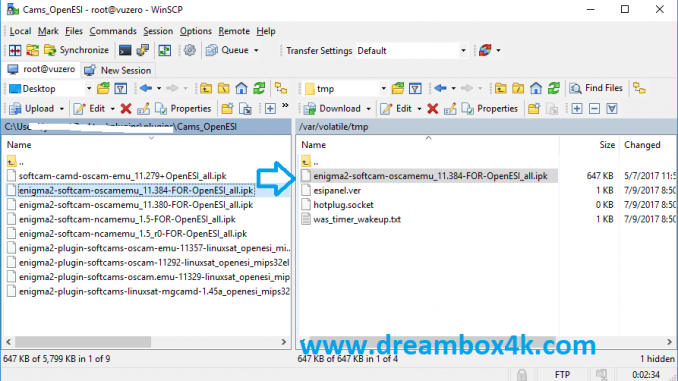Screen dimensions: 678x381
Task: Open the Commands menu
Action: pyautogui.click(x=113, y=31)
